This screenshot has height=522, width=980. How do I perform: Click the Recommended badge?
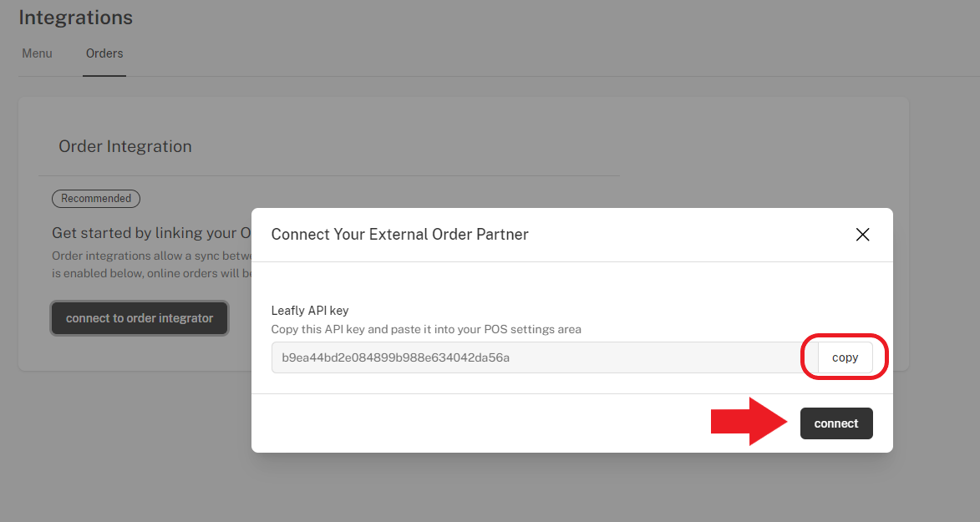[96, 199]
